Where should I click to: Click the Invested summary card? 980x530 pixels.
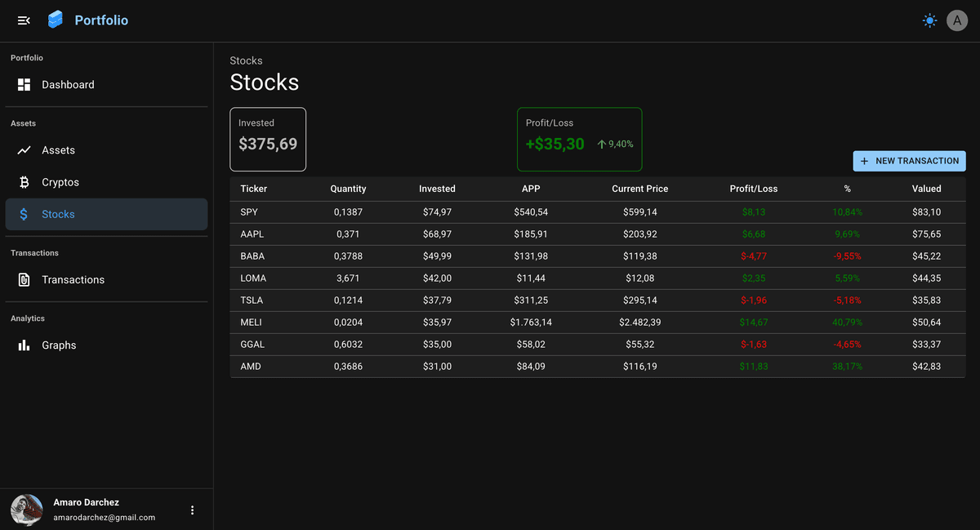pos(268,140)
